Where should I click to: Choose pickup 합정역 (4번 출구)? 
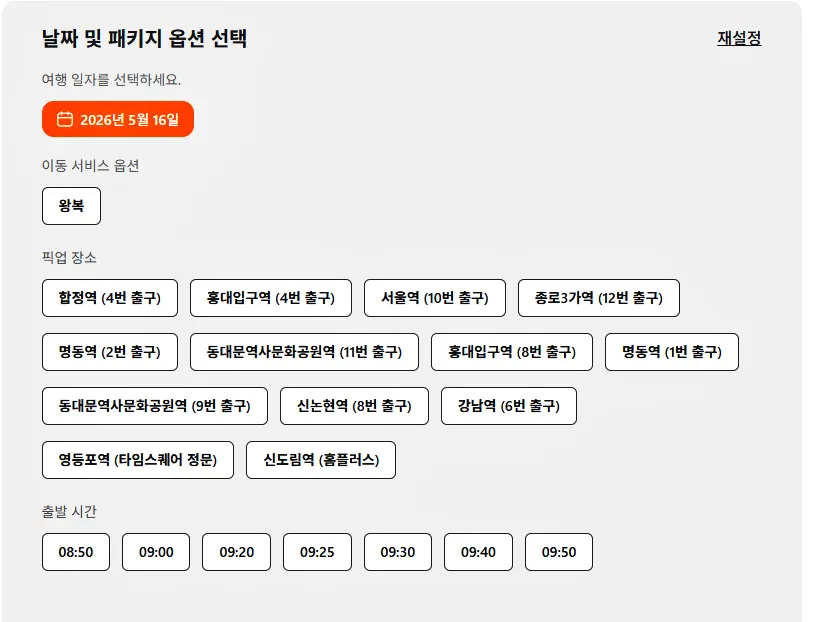pos(110,298)
